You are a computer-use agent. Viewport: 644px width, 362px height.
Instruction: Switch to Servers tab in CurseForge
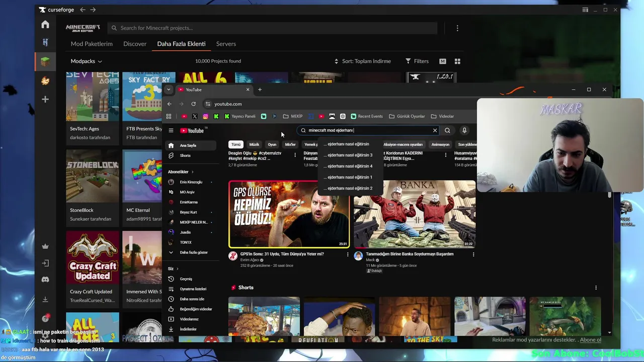226,44
